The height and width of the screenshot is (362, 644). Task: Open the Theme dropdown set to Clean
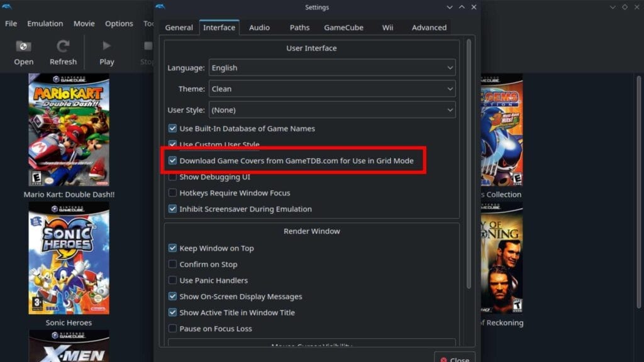point(332,89)
